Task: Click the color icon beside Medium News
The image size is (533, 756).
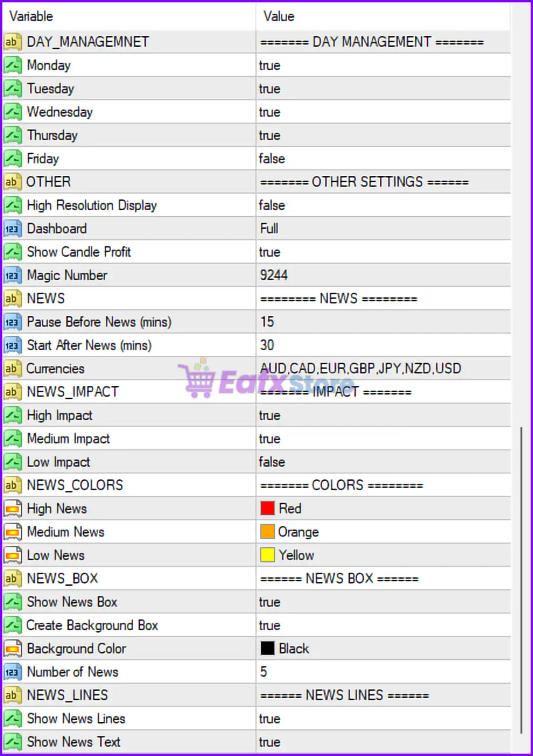Action: click(12, 531)
